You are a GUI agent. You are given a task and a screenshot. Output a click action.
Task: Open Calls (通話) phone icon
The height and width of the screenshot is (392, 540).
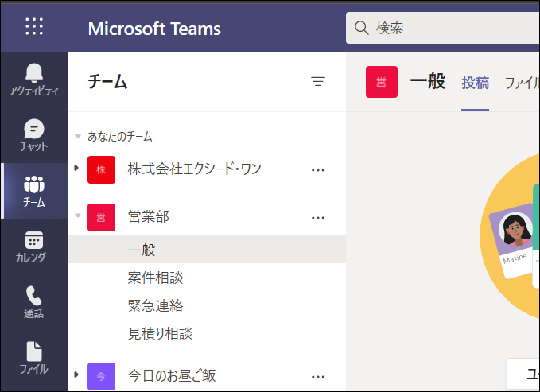[34, 303]
